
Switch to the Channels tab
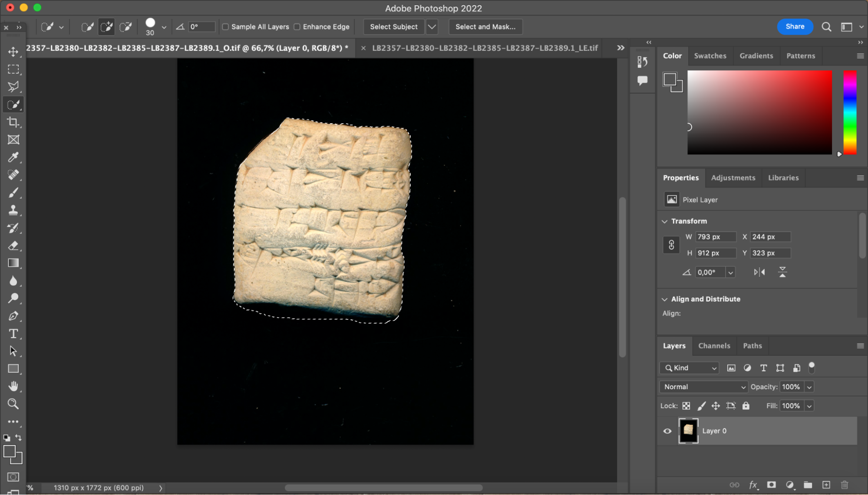click(x=714, y=346)
